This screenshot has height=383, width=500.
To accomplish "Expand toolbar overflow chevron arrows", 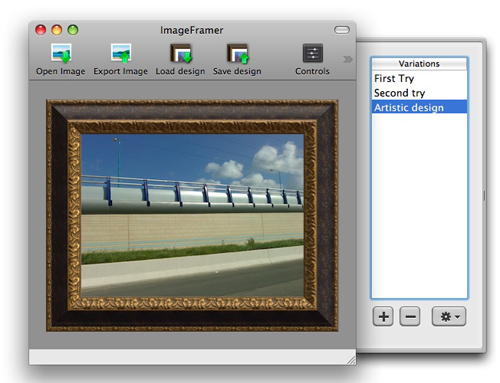I will [x=347, y=59].
